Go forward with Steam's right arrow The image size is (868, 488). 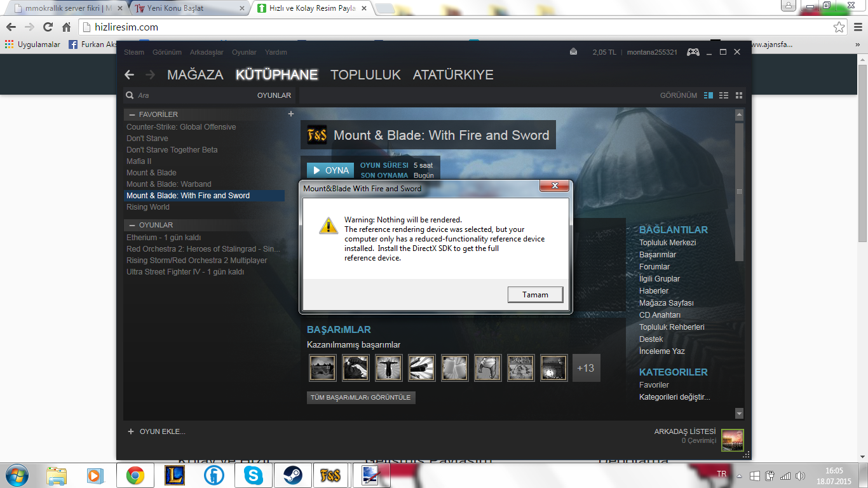[151, 74]
